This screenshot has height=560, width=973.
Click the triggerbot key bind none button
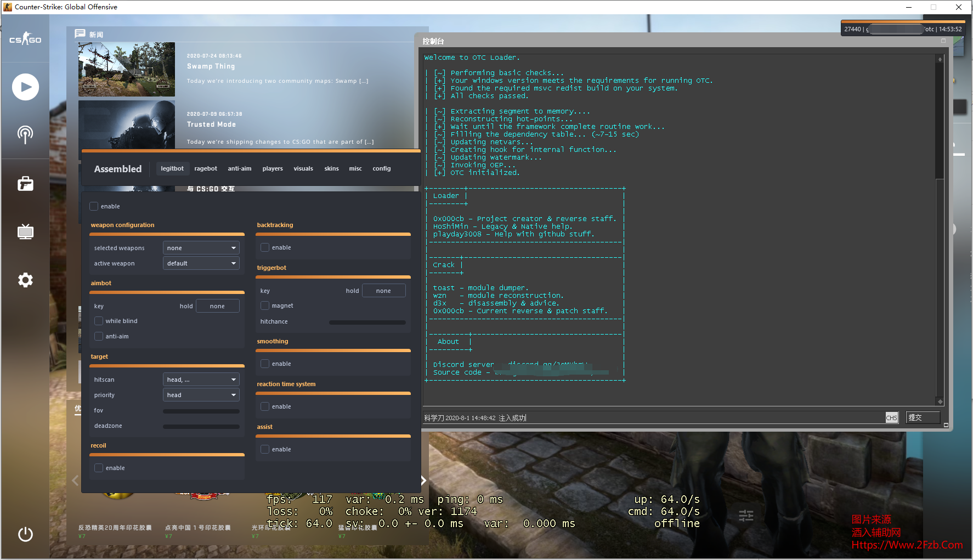tap(384, 291)
